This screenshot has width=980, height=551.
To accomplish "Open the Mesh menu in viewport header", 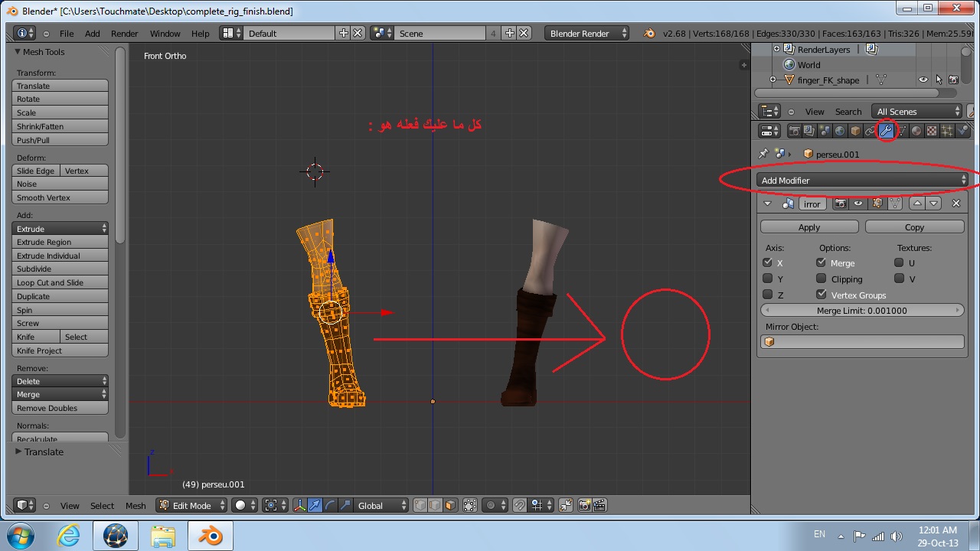I will pos(136,506).
